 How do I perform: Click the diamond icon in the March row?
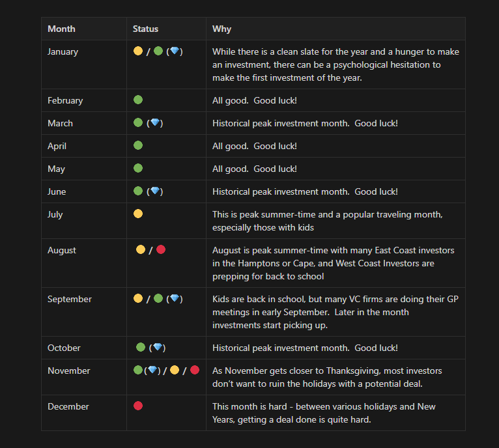click(x=155, y=123)
